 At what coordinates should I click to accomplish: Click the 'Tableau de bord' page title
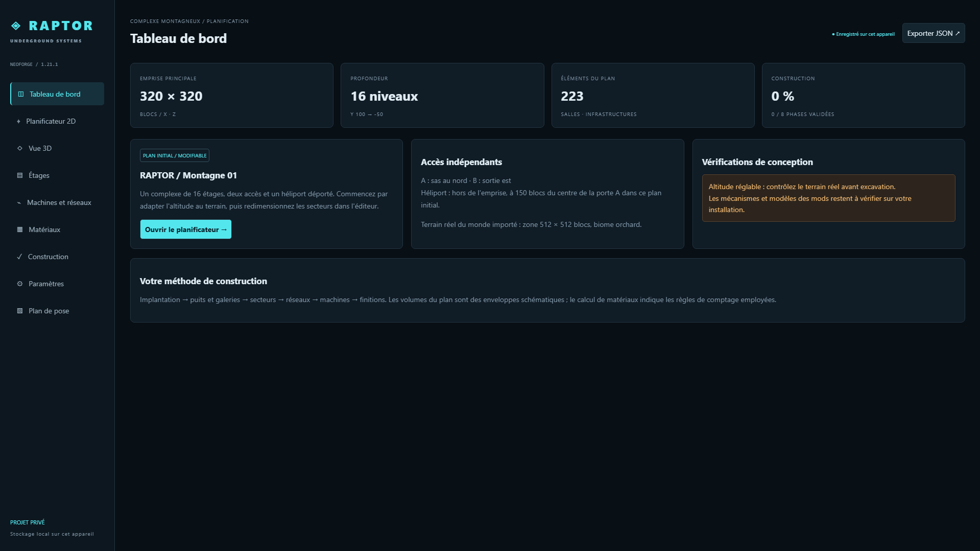coord(178,38)
